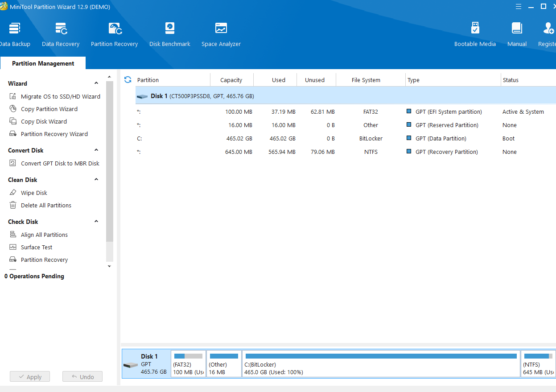Open Copy Disk Wizard link

pos(44,121)
